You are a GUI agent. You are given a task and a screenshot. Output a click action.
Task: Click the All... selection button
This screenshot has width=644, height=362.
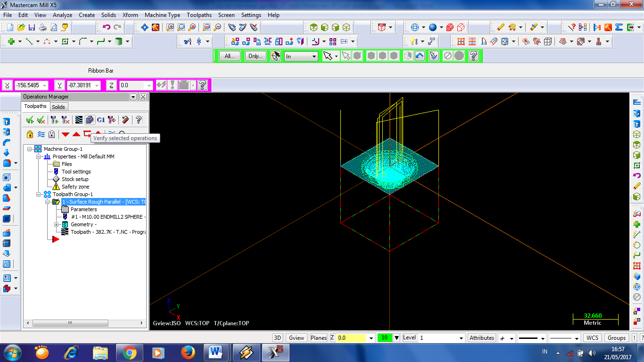coord(230,56)
